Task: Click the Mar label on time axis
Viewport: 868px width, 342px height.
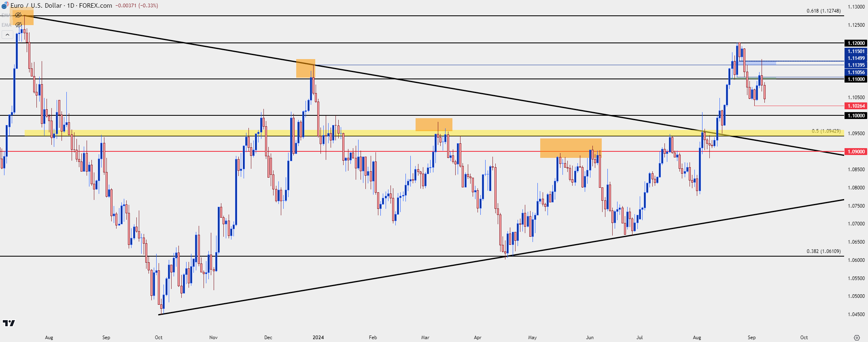Action: [425, 338]
